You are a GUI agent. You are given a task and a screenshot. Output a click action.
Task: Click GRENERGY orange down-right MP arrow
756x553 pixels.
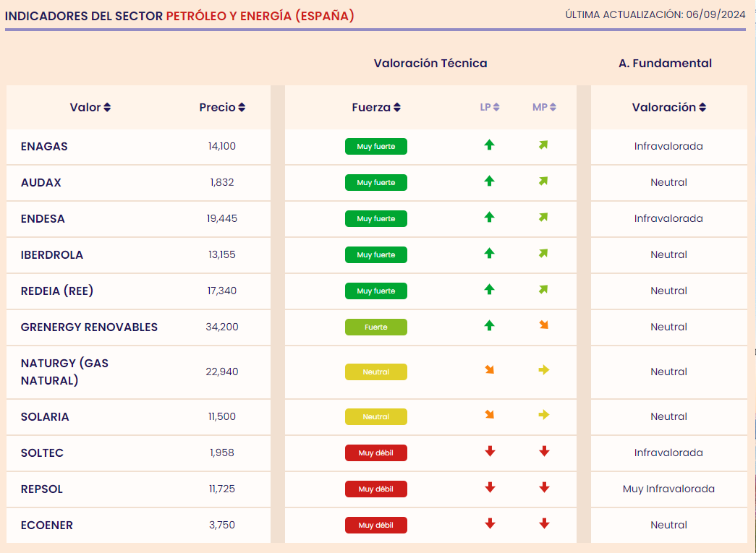(544, 325)
